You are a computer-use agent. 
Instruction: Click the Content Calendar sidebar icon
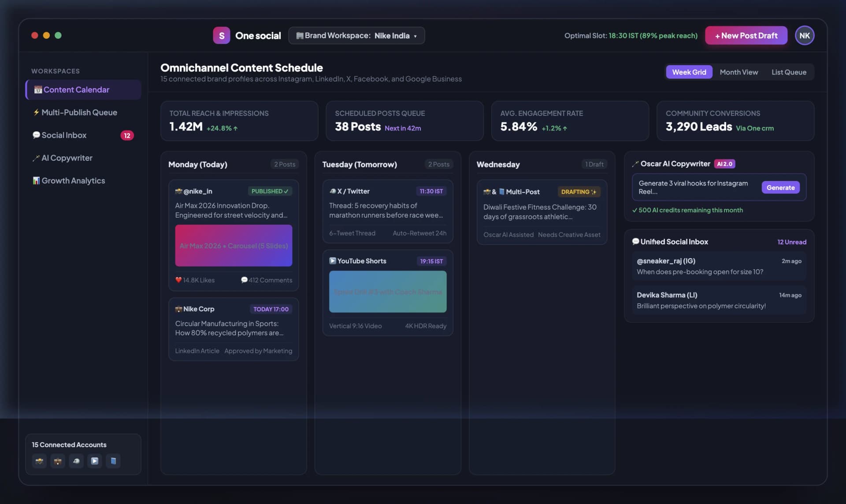[x=38, y=90]
